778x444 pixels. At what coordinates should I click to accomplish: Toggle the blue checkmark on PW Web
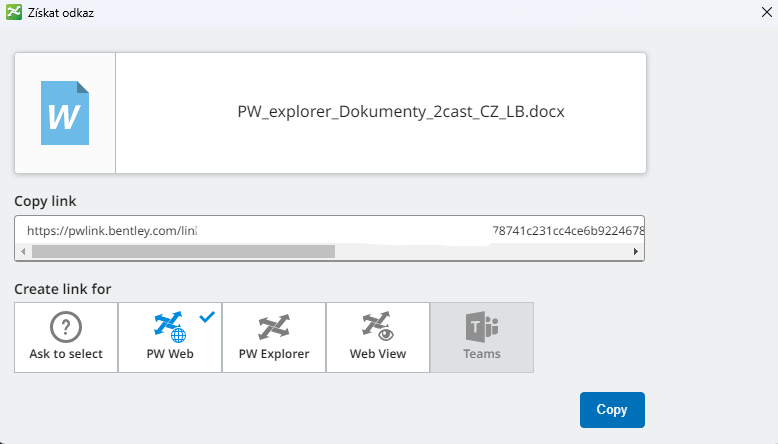tap(207, 316)
